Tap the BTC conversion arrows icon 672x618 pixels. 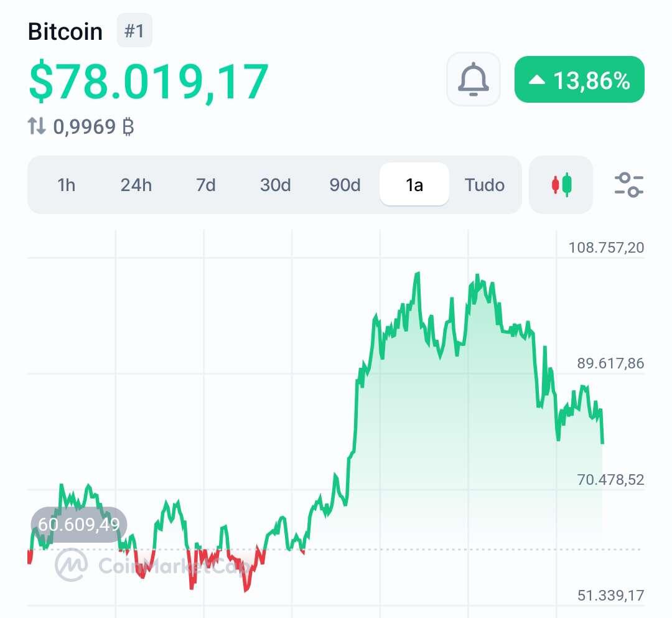[x=37, y=126]
